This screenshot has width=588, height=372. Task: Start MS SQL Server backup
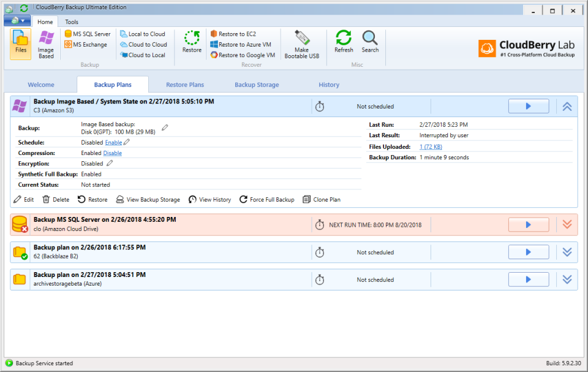[88, 34]
